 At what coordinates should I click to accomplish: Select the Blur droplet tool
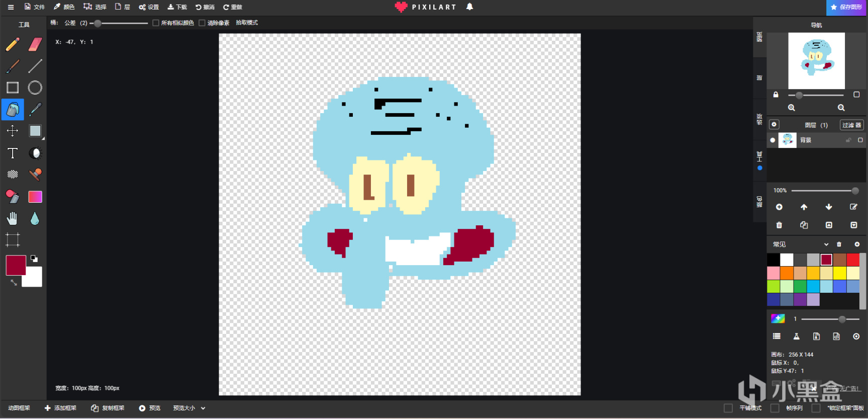35,218
